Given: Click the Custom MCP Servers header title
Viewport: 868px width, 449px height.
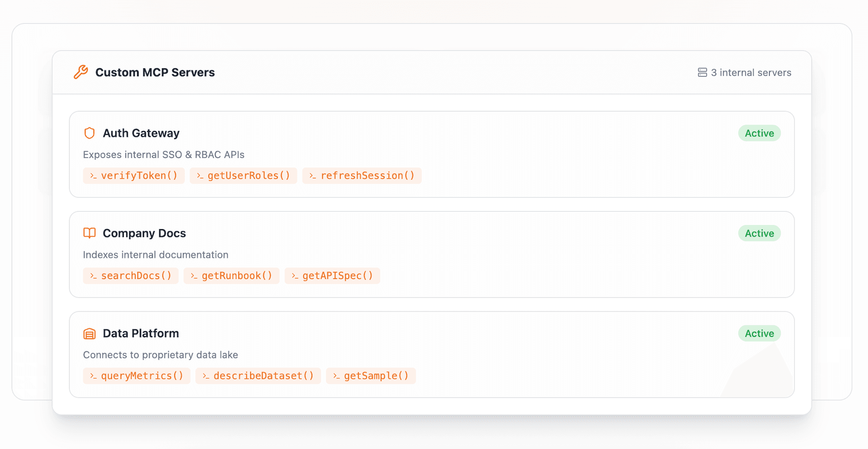Looking at the screenshot, I should coord(155,72).
